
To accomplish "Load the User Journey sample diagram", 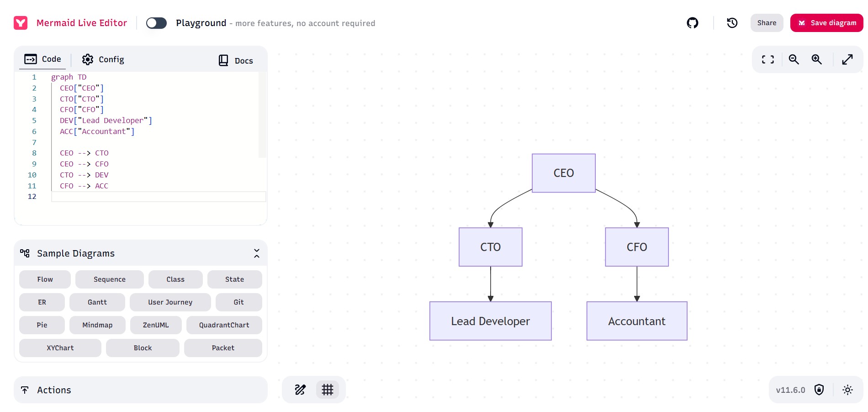I will [170, 302].
